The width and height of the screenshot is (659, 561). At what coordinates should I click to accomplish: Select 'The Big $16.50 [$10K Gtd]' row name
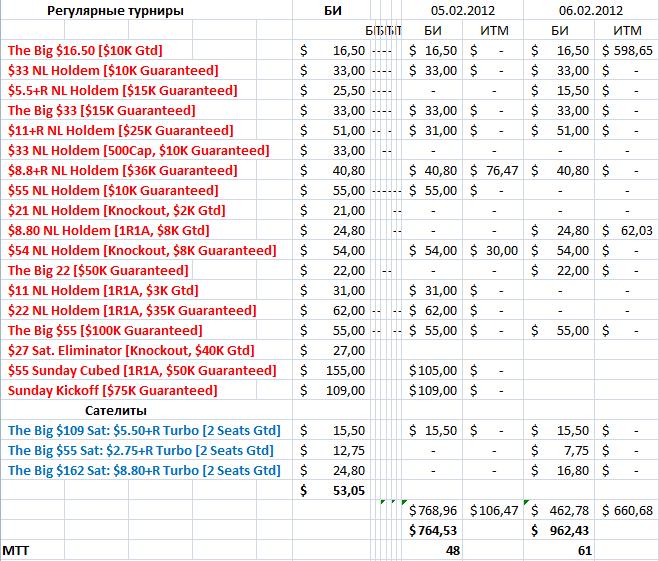click(x=85, y=50)
